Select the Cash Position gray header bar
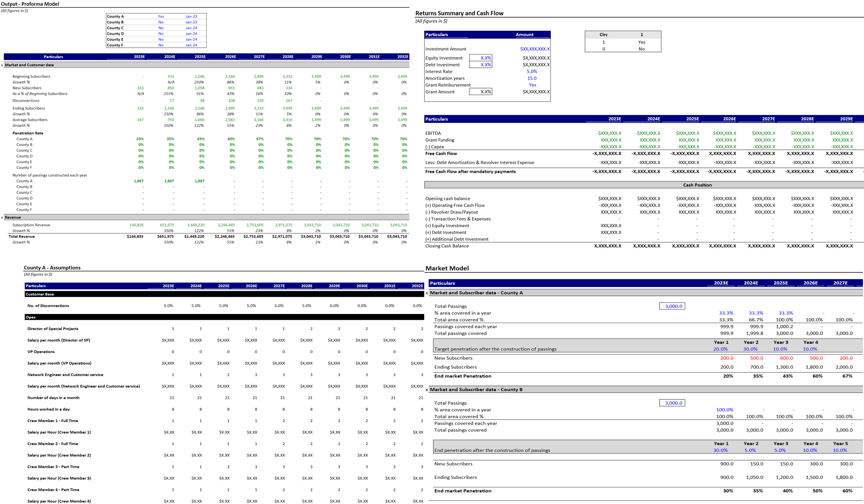The image size is (864, 504). coord(644,185)
